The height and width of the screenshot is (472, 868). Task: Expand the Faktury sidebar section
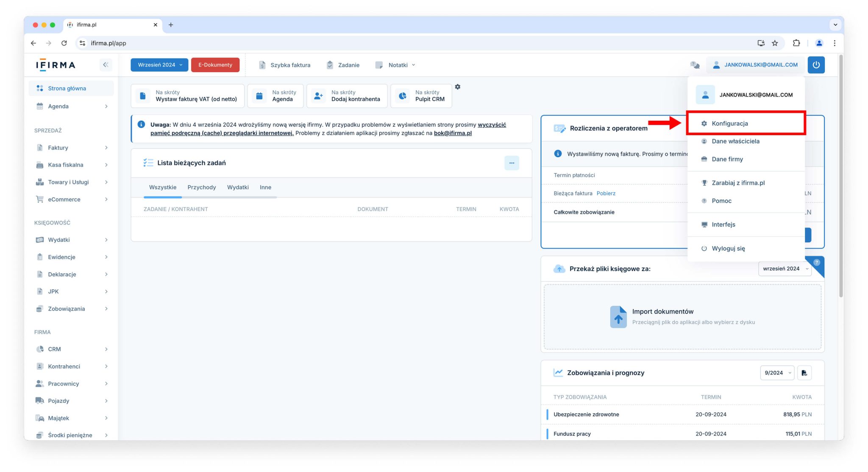click(72, 147)
